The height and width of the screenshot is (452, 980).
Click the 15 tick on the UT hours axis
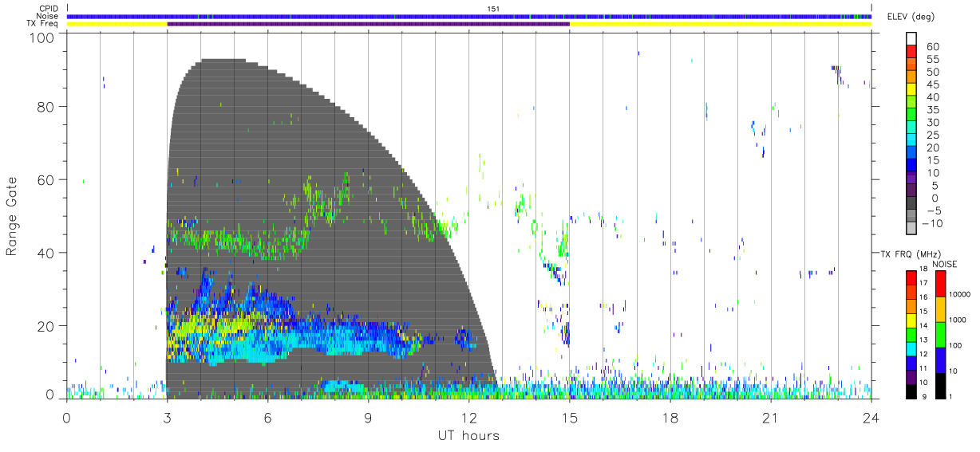570,417
